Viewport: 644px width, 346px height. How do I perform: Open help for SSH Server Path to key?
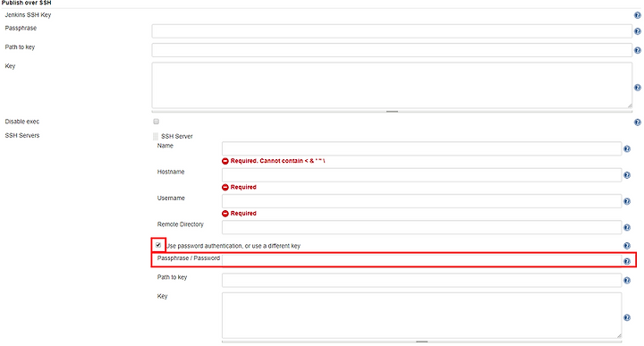click(x=627, y=281)
